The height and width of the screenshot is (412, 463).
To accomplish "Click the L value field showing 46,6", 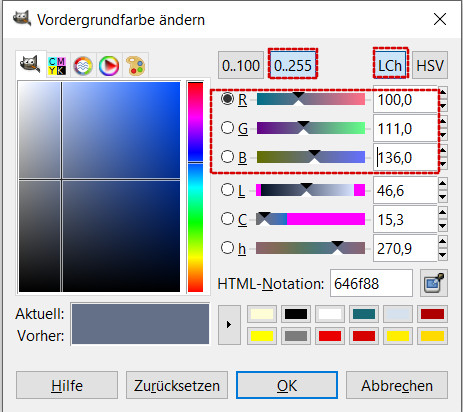I will (x=405, y=190).
